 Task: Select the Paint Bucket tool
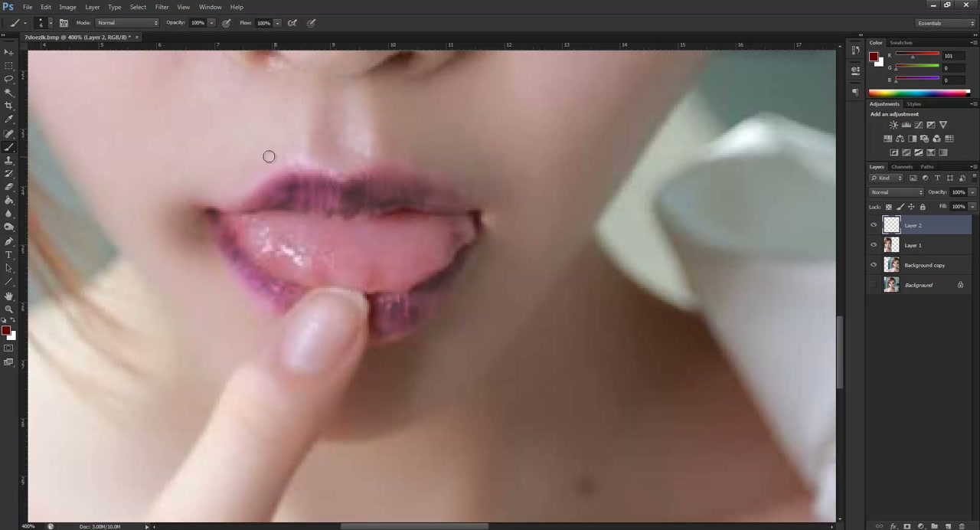[8, 200]
